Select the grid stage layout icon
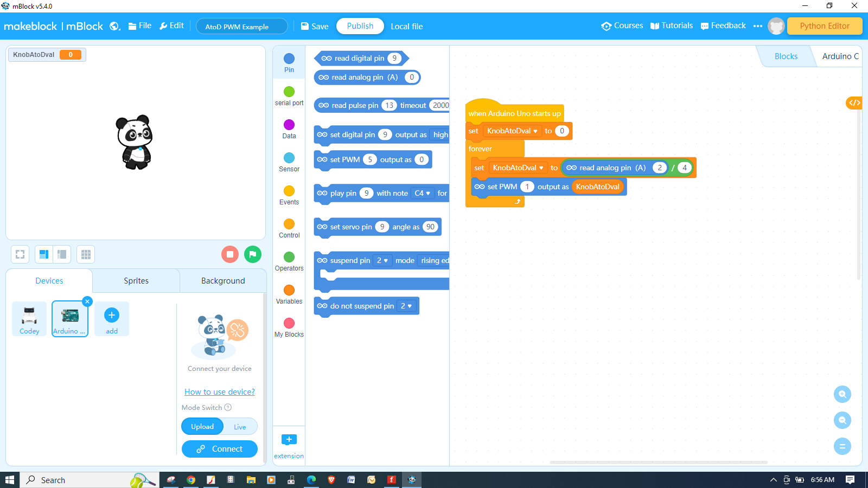Image resolution: width=868 pixels, height=488 pixels. 86,254
